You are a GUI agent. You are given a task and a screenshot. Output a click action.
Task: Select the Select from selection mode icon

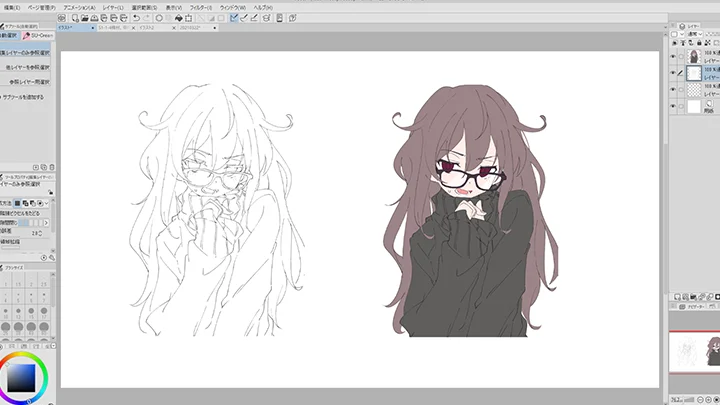[x=40, y=203]
